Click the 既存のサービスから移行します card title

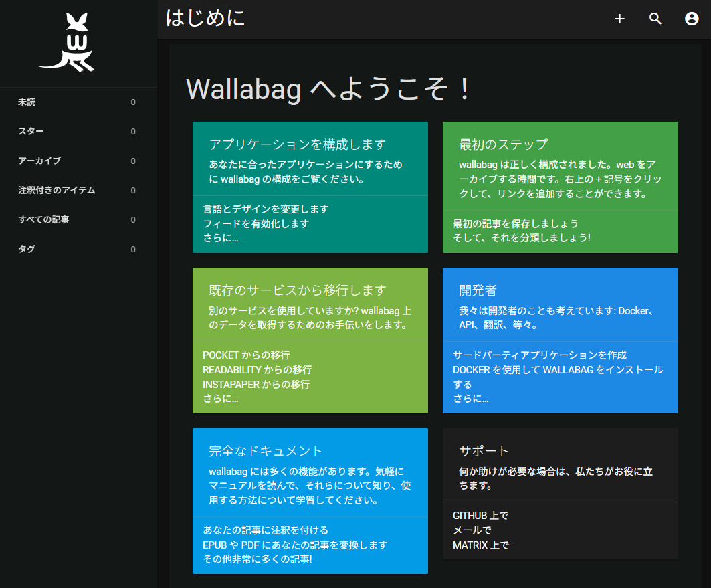[x=298, y=290]
